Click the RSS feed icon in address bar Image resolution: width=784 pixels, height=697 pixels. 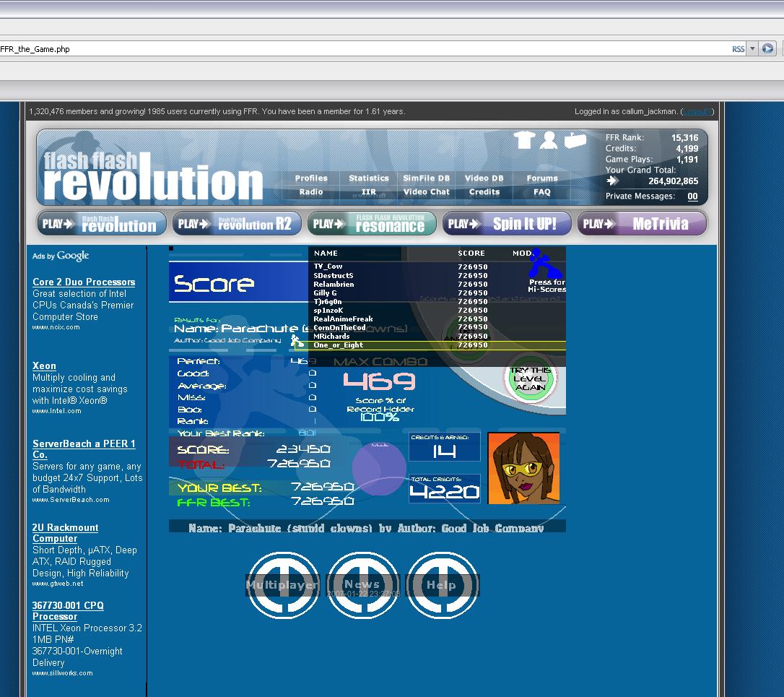[x=738, y=49]
